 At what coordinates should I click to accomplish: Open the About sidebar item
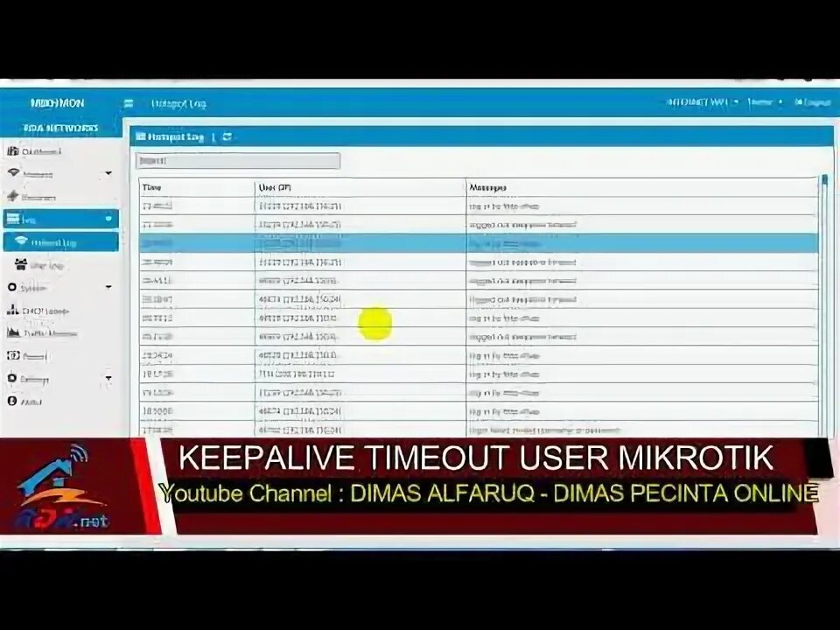(x=60, y=402)
